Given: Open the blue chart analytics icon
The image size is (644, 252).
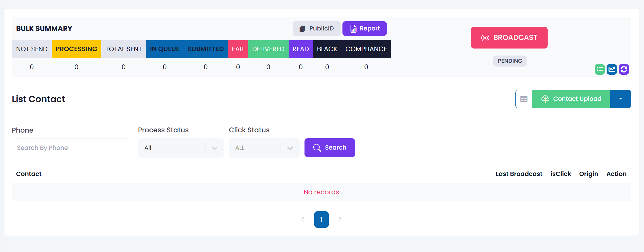Looking at the screenshot, I should pos(612,69).
